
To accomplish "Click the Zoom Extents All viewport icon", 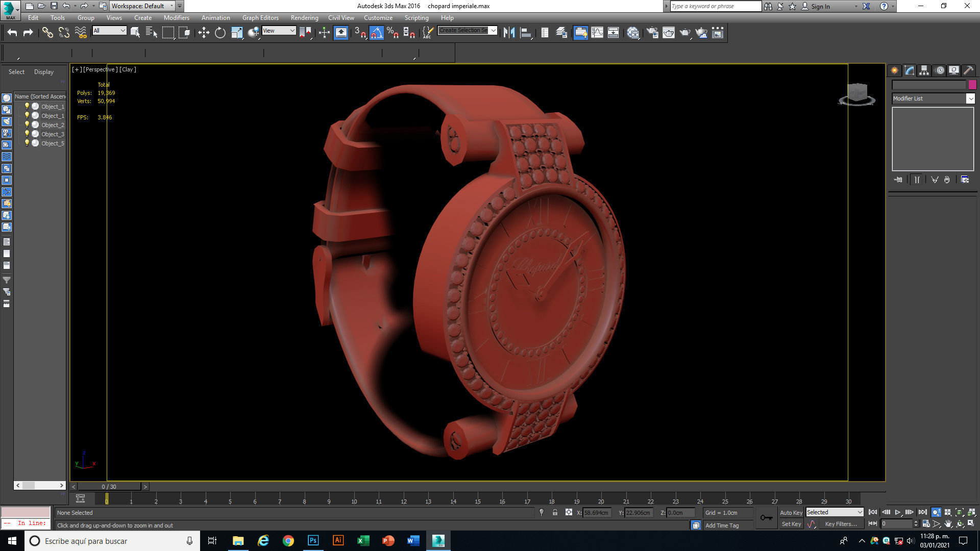I will tap(971, 512).
